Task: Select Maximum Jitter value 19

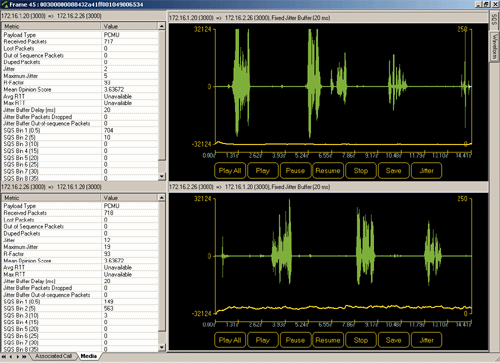Action: click(107, 247)
